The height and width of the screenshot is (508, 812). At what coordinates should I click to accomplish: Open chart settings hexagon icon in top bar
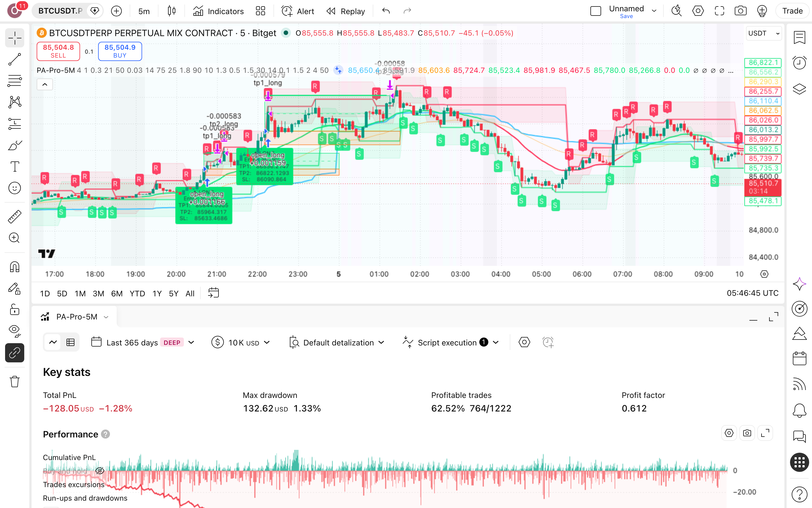point(698,11)
